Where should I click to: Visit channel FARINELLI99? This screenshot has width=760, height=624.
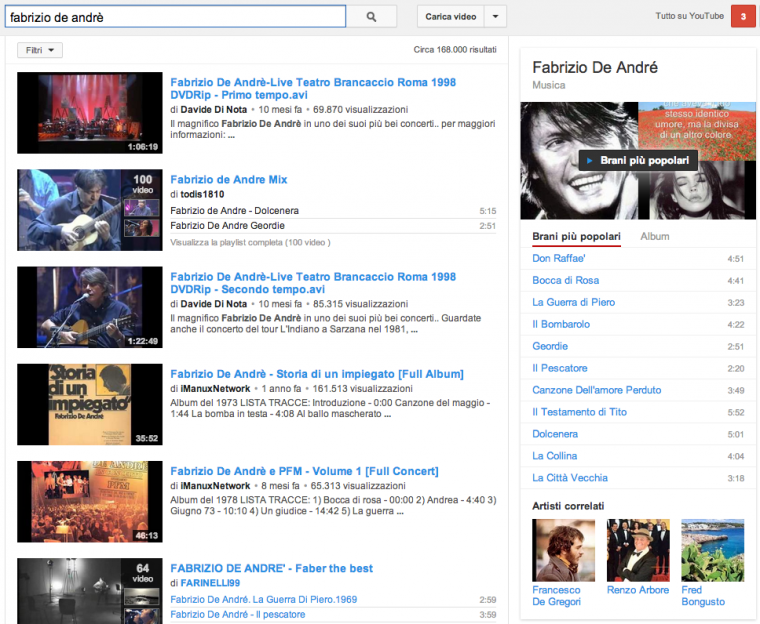pyautogui.click(x=210, y=583)
